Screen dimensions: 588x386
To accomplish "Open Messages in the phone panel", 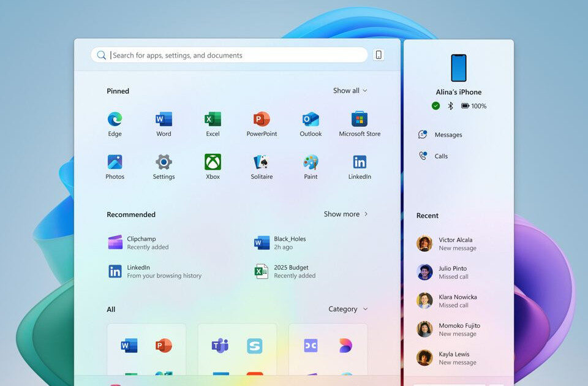I will click(440, 134).
